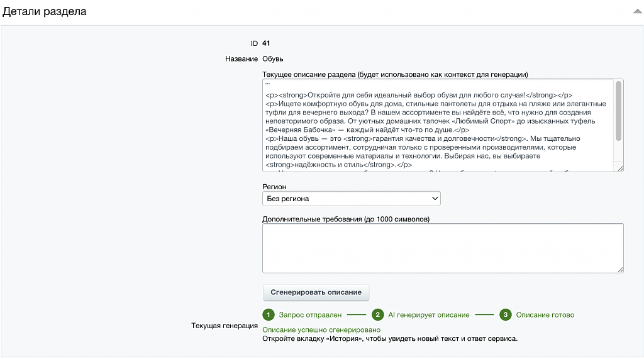
Task: Collapse the Детали раздела panel arrow
Action: (x=638, y=11)
